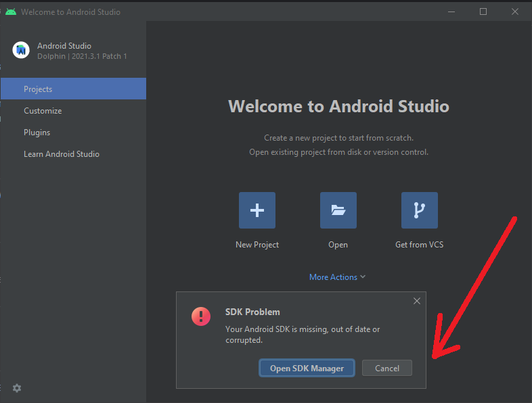Click the green Android title bar icon
This screenshot has width=532, height=403.
(11, 12)
